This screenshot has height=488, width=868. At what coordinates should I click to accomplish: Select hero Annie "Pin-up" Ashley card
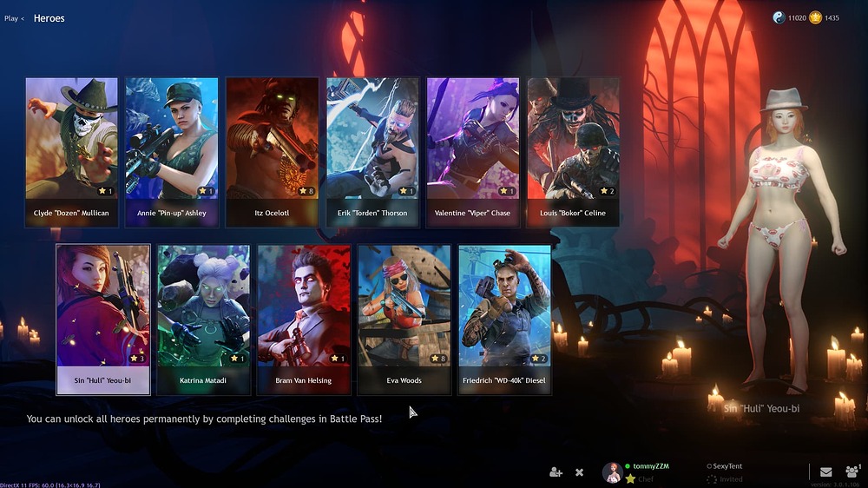coord(172,152)
